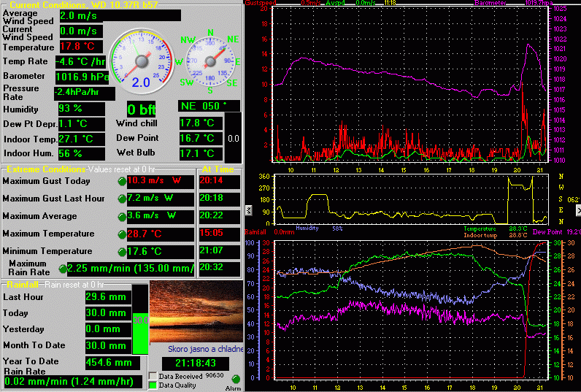This screenshot has height=392, width=581.
Task: Click the Alarm indicator light
Action: (236, 378)
